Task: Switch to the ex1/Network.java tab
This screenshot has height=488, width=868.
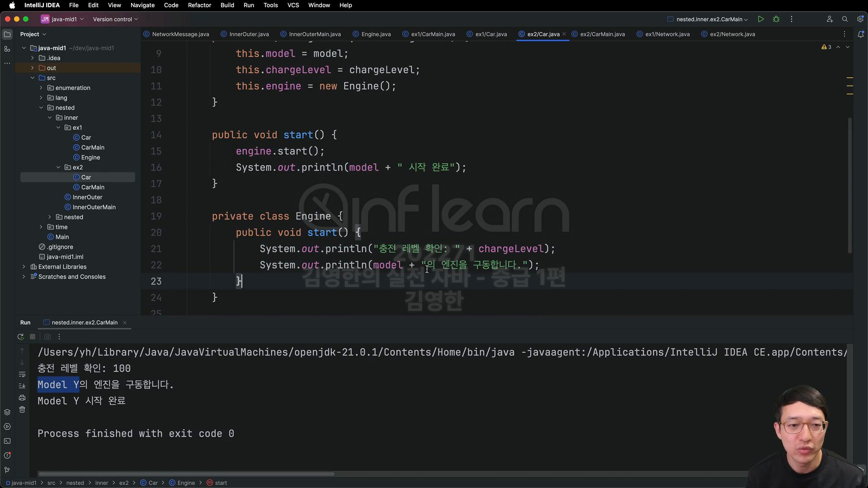Action: click(x=663, y=34)
